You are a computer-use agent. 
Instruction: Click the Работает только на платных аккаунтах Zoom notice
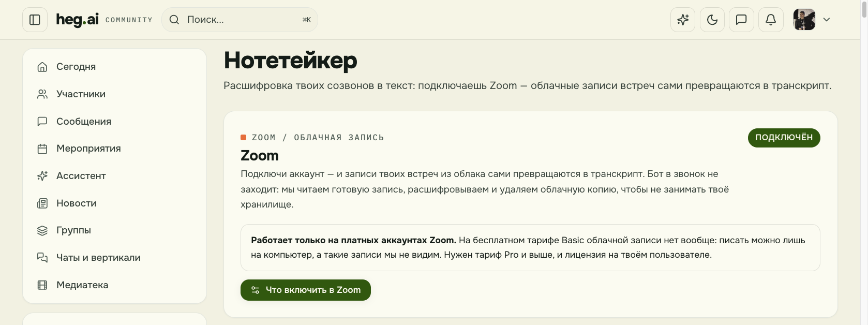coord(530,247)
